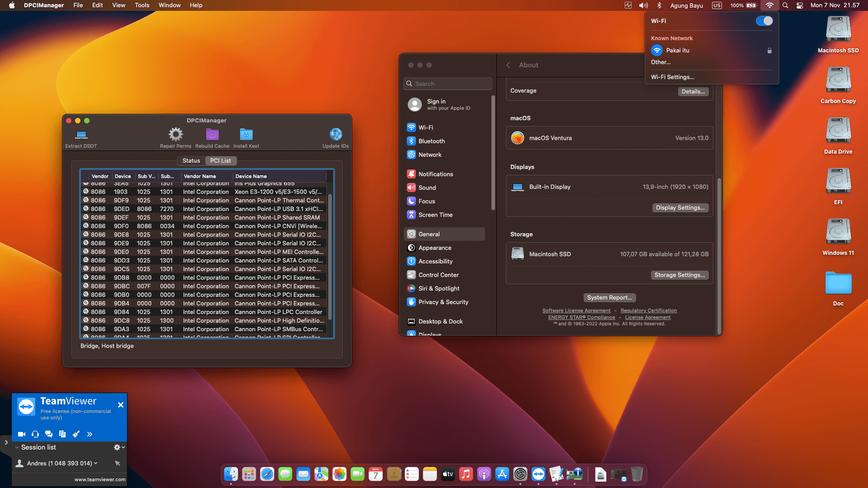This screenshot has width=868, height=488.
Task: Click the Extract DSDT toolbar icon
Action: click(81, 134)
